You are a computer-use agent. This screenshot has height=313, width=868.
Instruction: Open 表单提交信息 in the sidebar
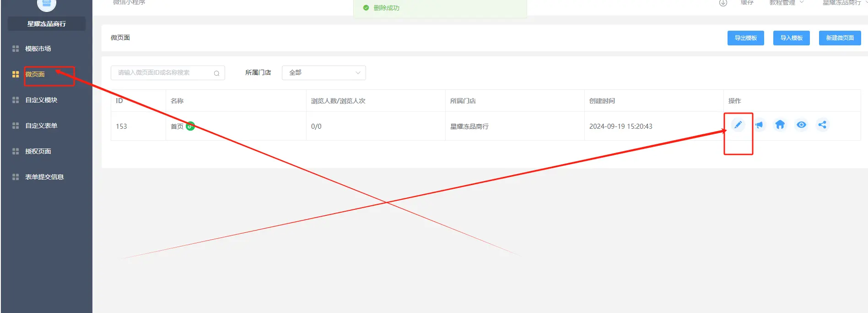44,177
